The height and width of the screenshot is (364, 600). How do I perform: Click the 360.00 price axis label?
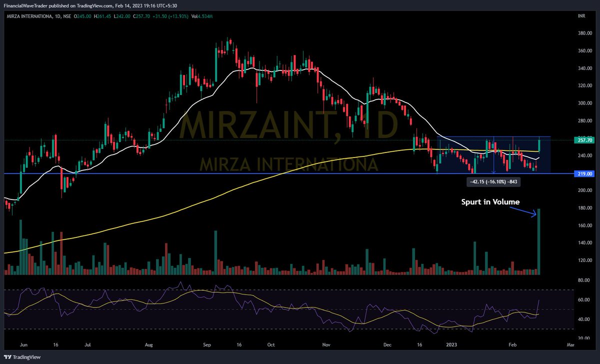[x=585, y=50]
